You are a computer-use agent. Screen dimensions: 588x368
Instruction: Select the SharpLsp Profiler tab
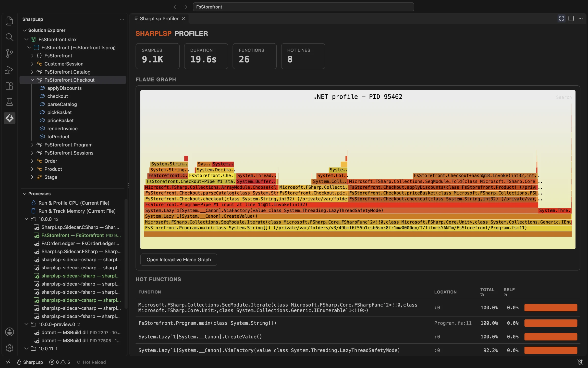point(159,18)
